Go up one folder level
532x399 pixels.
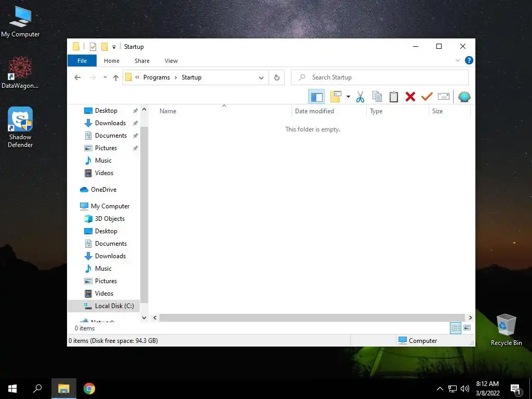tap(116, 78)
